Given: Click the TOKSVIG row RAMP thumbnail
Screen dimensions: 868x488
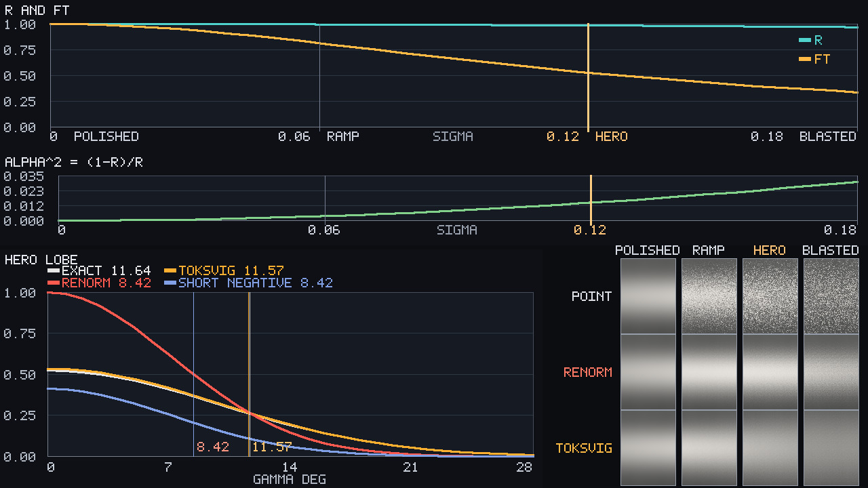Looking at the screenshot, I should pyautogui.click(x=709, y=448).
